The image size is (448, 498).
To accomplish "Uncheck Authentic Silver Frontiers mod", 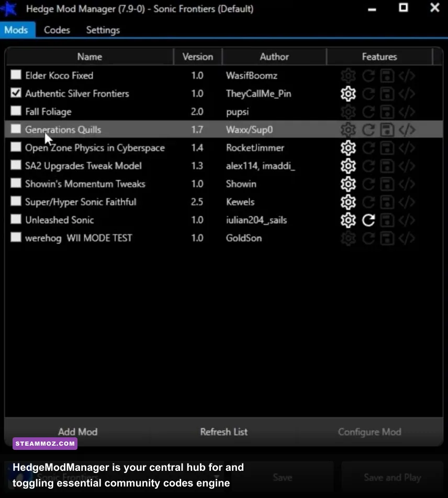I will point(16,93).
